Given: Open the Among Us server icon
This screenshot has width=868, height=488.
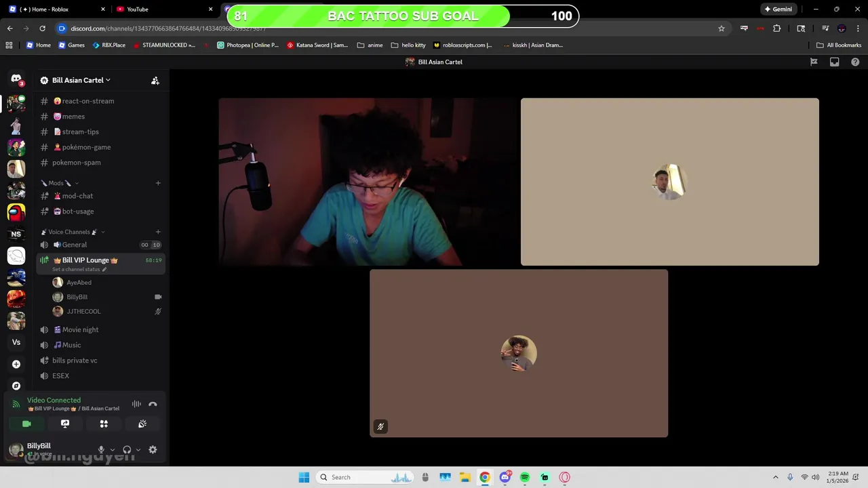Looking at the screenshot, I should tap(16, 212).
